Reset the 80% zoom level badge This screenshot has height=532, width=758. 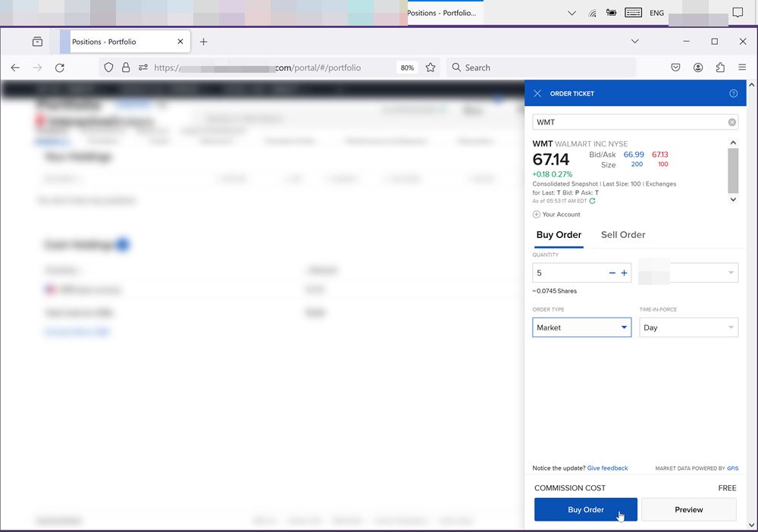pyautogui.click(x=407, y=67)
